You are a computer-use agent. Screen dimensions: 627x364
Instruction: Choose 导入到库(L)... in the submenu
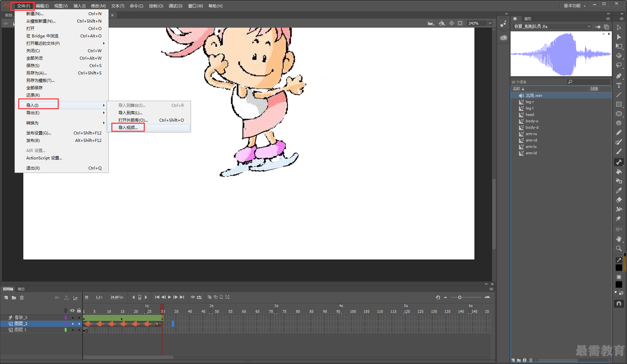149,113
